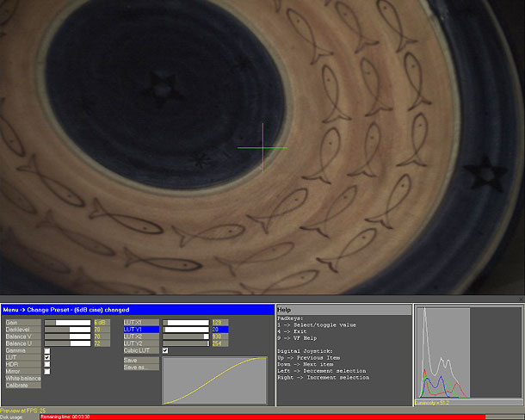Click the LUT X2 slider bar
Image resolution: width=525 pixels, height=420 pixels.
[186, 337]
